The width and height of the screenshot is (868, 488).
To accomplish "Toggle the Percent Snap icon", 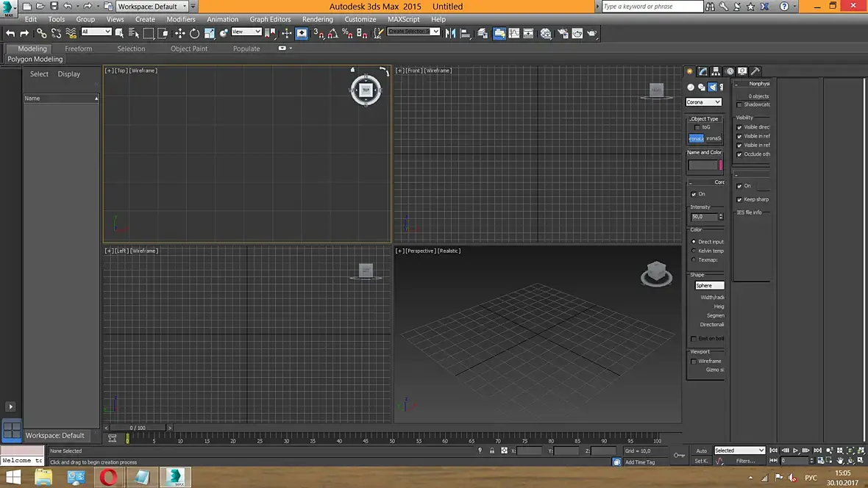I will (x=347, y=33).
